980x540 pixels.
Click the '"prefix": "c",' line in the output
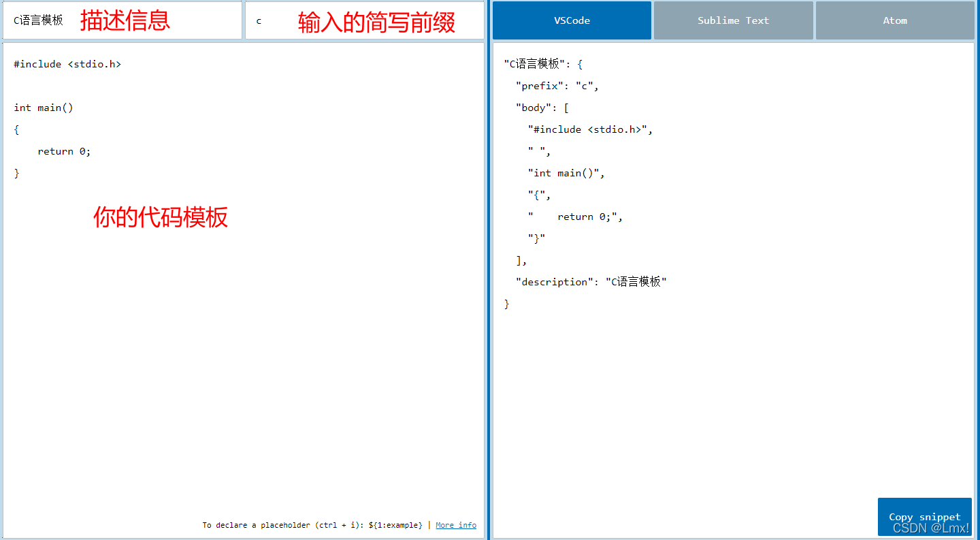(557, 86)
